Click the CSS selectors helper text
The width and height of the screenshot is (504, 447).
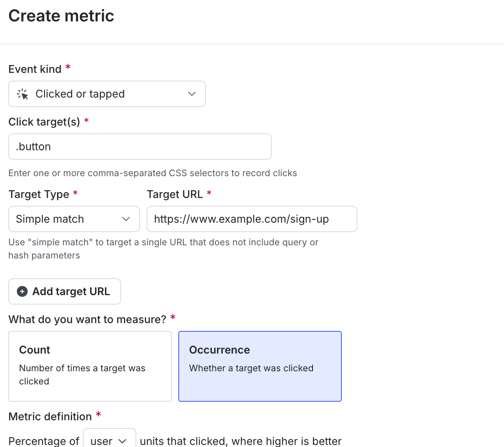pyautogui.click(x=152, y=173)
